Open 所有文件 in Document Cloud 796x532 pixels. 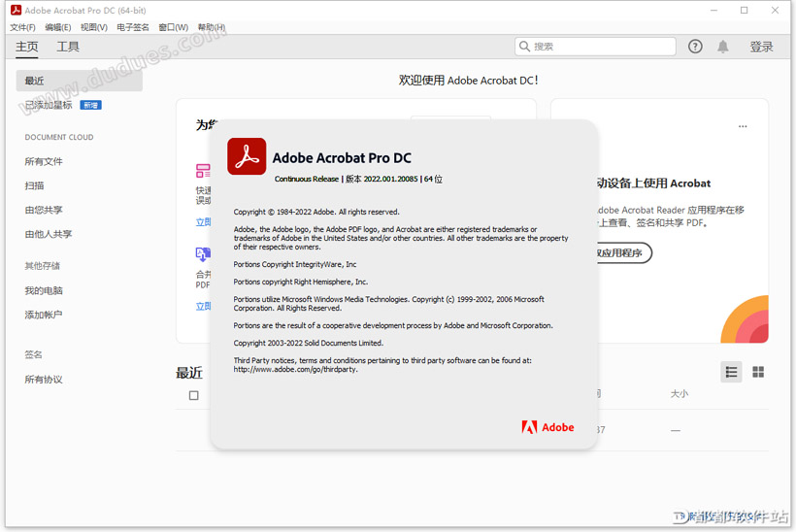pyautogui.click(x=44, y=161)
